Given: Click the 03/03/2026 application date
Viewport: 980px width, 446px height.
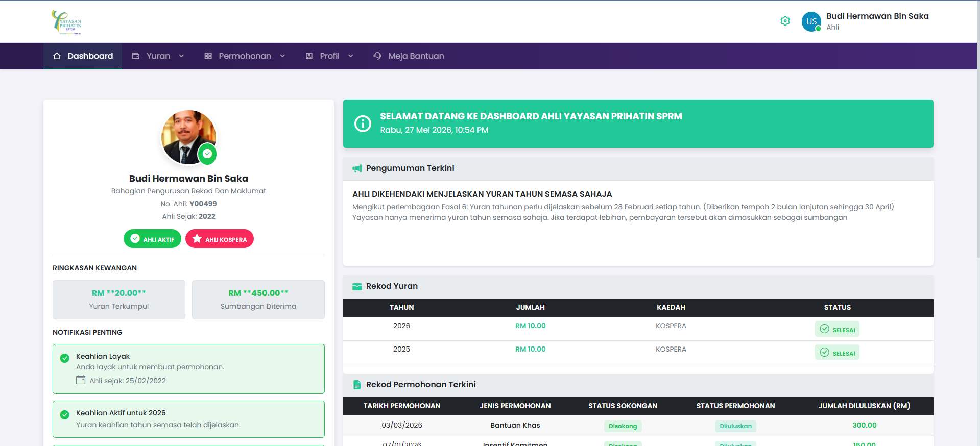Looking at the screenshot, I should [x=402, y=425].
